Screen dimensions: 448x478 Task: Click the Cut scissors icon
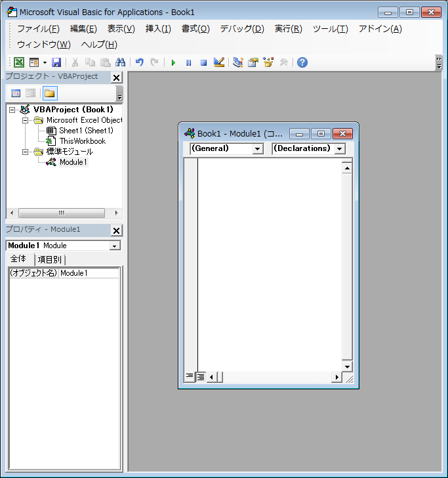click(75, 62)
